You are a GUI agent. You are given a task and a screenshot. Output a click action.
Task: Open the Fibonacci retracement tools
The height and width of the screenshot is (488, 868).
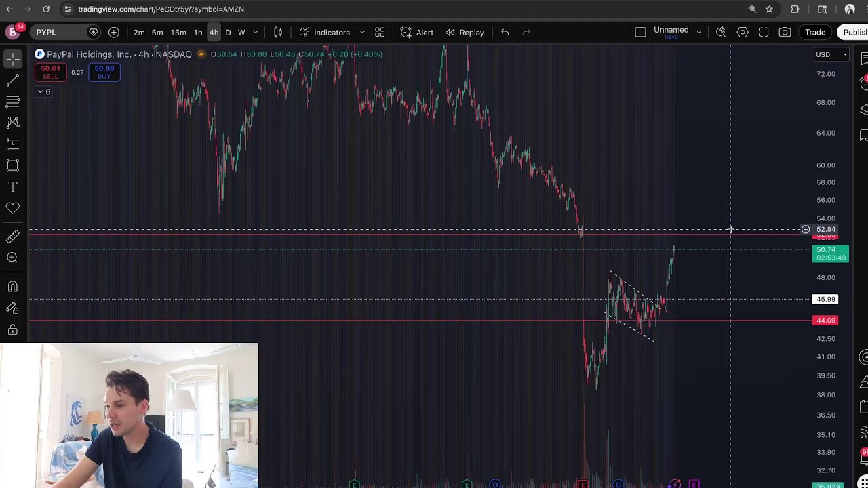[x=13, y=102]
